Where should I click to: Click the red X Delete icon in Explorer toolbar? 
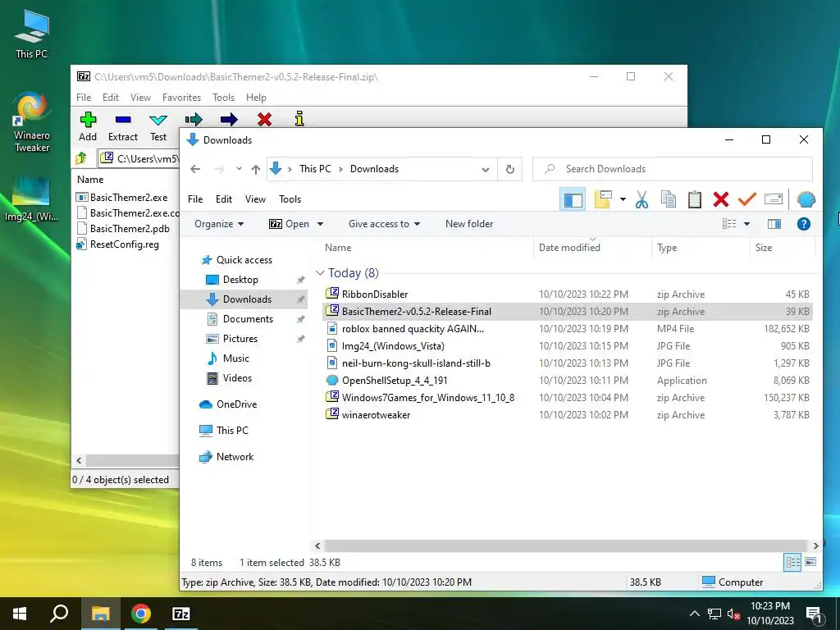pos(720,199)
